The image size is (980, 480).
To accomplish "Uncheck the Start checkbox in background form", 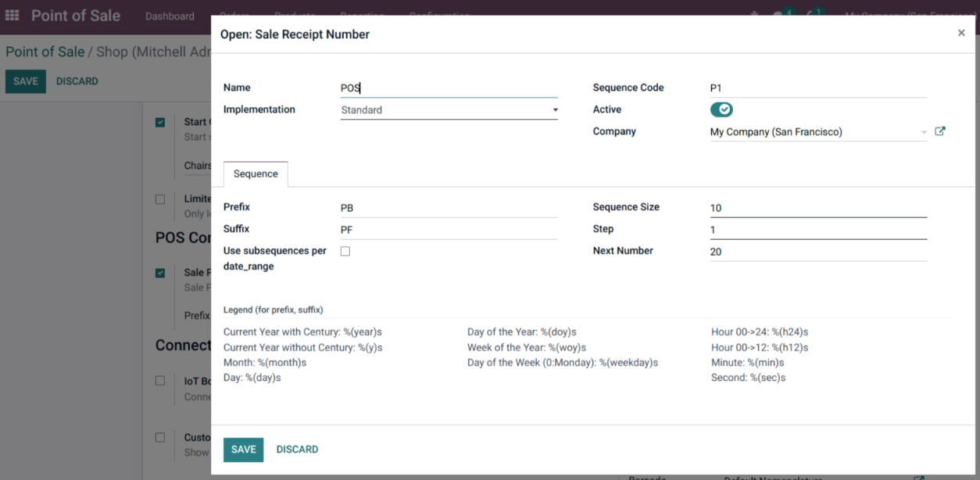I will (x=160, y=122).
